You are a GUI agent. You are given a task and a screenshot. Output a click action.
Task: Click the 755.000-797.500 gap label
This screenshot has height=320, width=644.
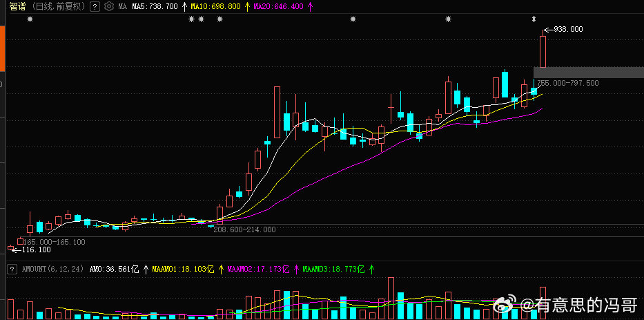tap(568, 83)
